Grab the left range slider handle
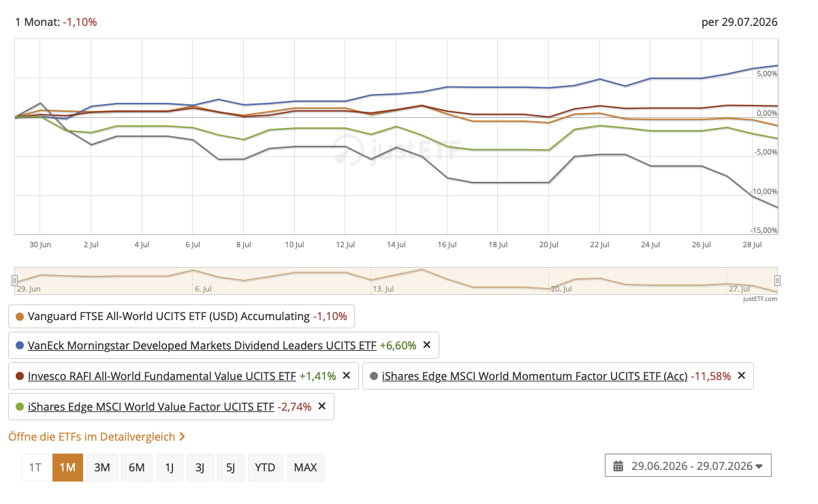The height and width of the screenshot is (504, 818). (14, 281)
